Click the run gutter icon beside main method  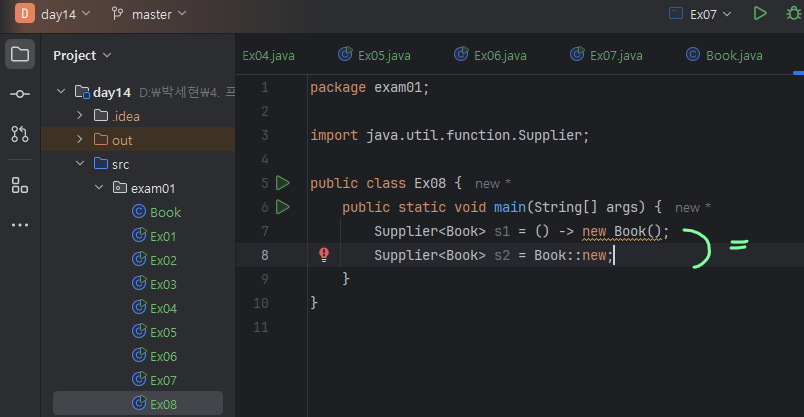282,207
